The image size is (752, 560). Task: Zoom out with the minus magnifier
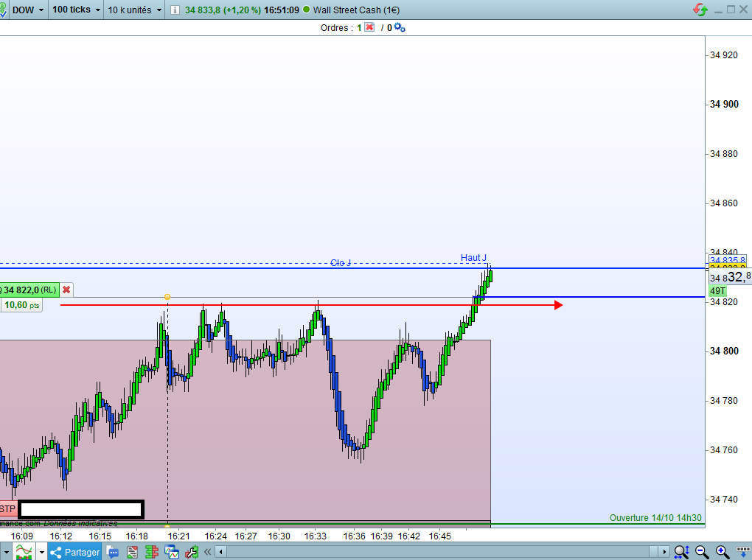click(702, 552)
